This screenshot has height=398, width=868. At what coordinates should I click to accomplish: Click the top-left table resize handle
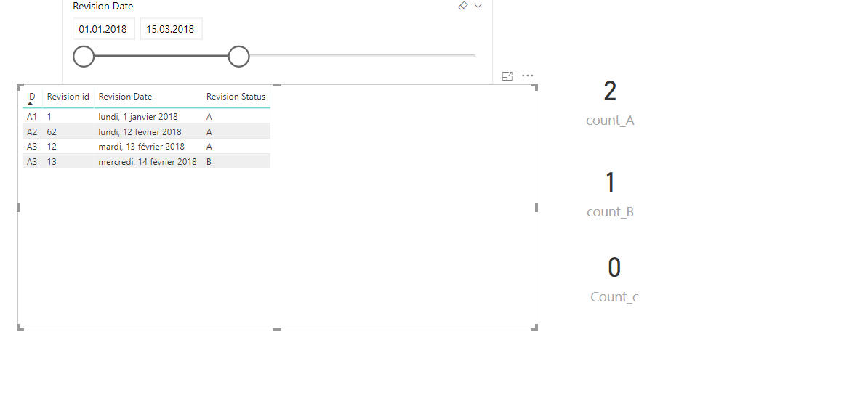coord(20,86)
